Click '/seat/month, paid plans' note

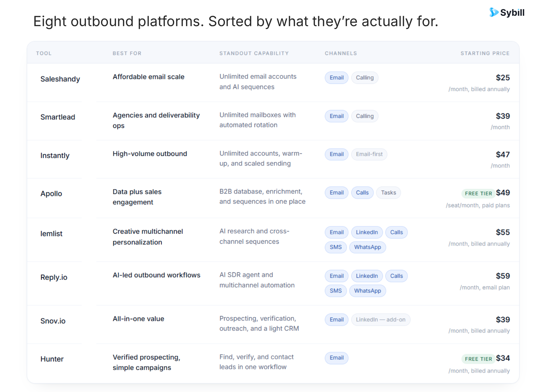pos(478,205)
